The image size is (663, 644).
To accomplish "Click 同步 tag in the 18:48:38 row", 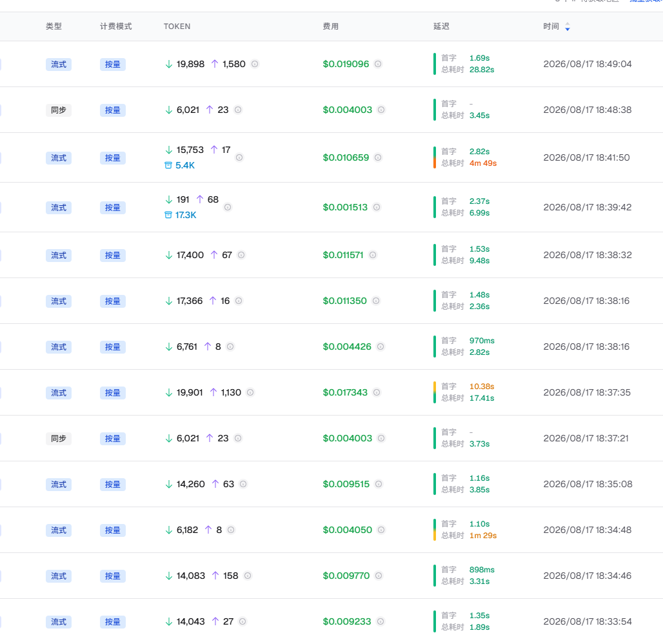I will (x=59, y=110).
